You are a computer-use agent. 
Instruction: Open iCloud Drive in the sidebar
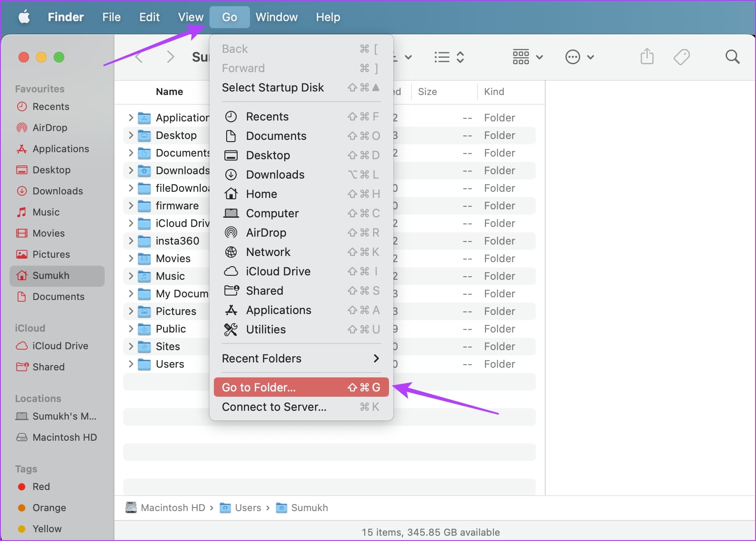coord(57,346)
